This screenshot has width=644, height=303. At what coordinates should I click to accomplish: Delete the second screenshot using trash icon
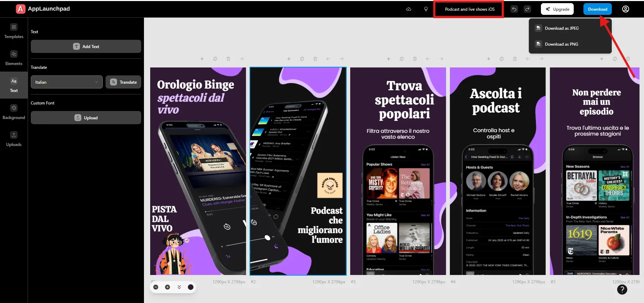click(315, 59)
